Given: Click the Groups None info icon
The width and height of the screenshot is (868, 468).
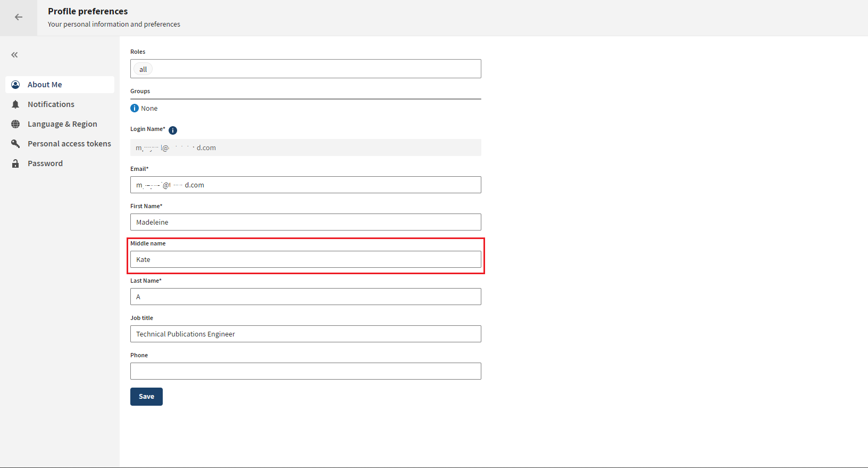Looking at the screenshot, I should point(135,108).
